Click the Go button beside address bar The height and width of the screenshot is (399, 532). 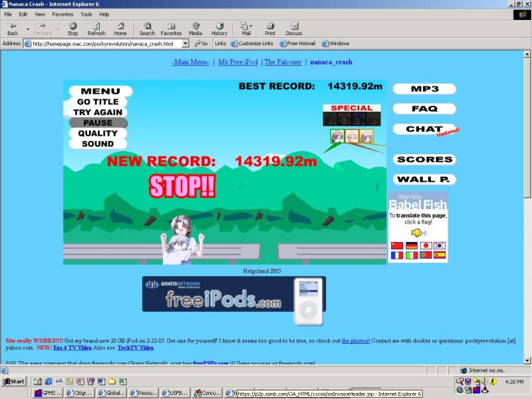pos(201,43)
